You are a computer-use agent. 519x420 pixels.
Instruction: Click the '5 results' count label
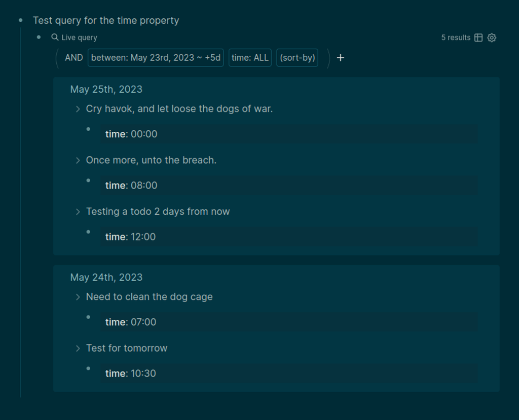(x=456, y=37)
